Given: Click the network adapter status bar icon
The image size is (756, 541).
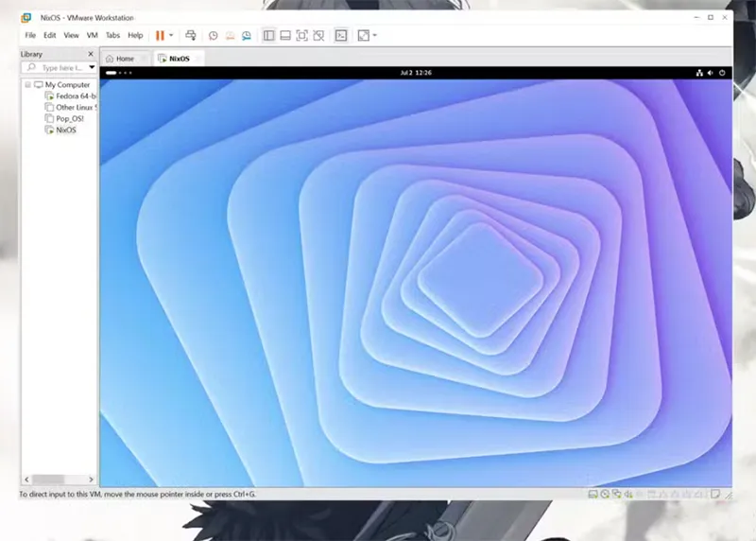Looking at the screenshot, I should tap(617, 495).
